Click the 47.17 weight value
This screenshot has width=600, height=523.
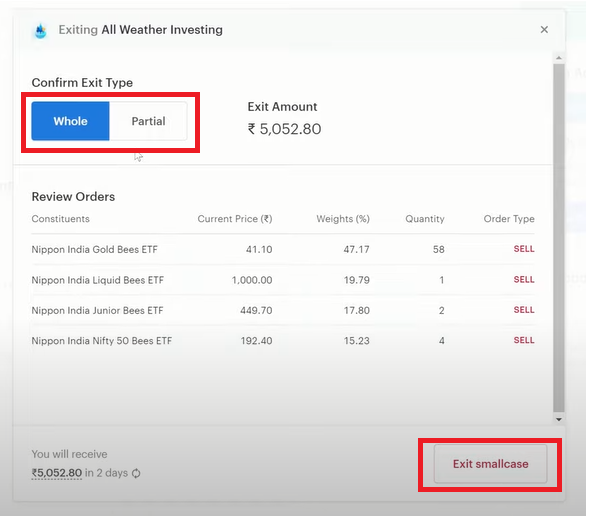(356, 249)
